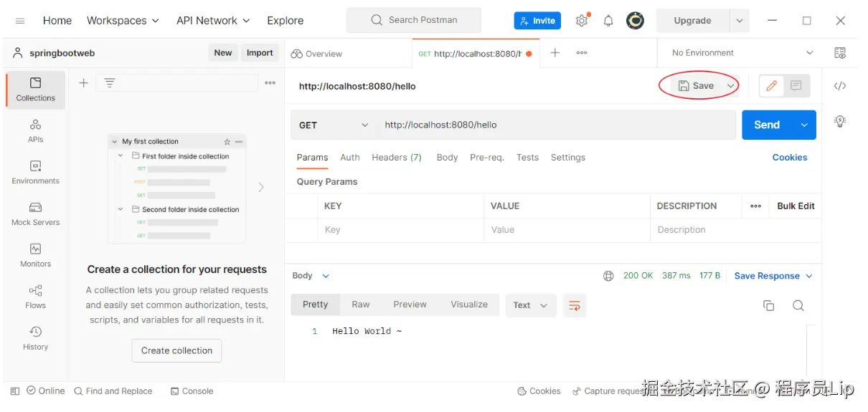Toggle the response line wrap icon
Image resolution: width=868 pixels, height=412 pixels.
click(575, 305)
